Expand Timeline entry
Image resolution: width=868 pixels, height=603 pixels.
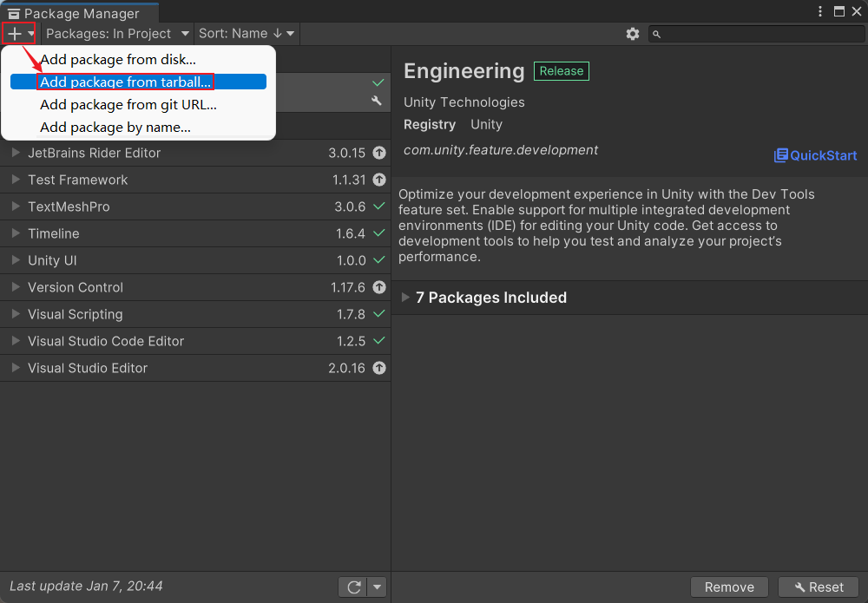tap(16, 233)
